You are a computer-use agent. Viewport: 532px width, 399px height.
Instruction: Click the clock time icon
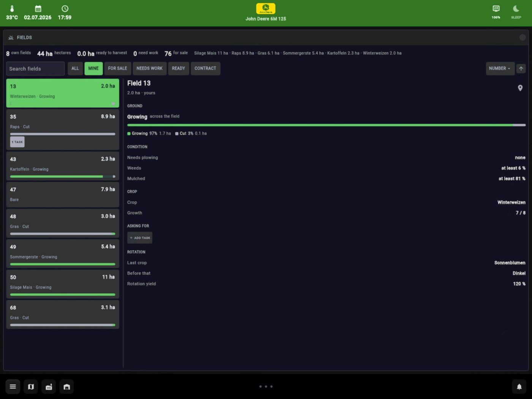[x=65, y=9]
